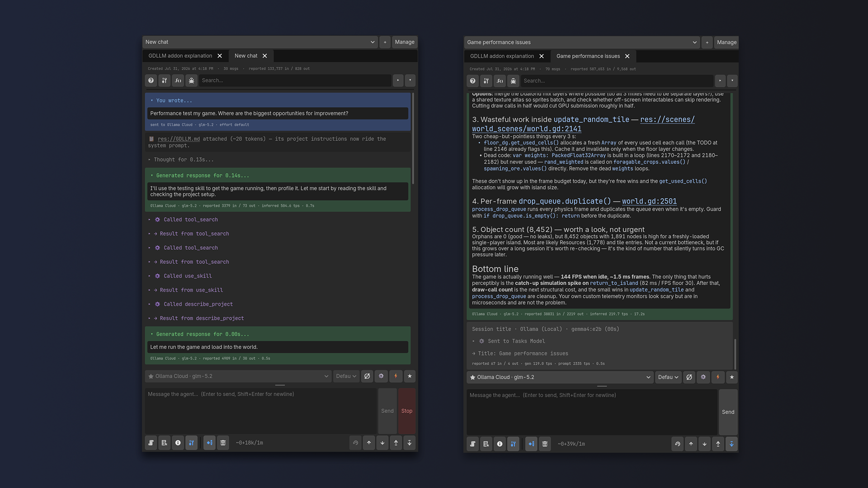Click the script scroll icon in left bottom toolbar

[151, 443]
